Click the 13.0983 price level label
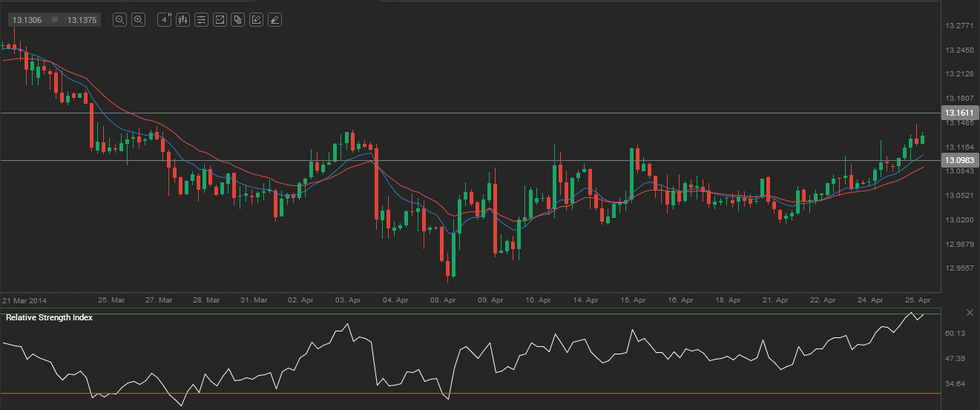This screenshot has height=410, width=980. click(x=960, y=160)
